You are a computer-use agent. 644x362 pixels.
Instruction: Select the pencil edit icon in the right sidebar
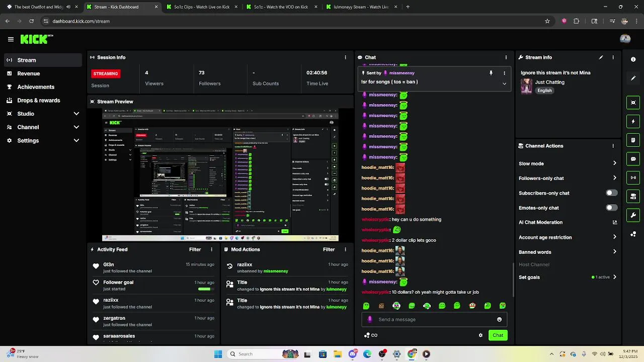coord(633,78)
